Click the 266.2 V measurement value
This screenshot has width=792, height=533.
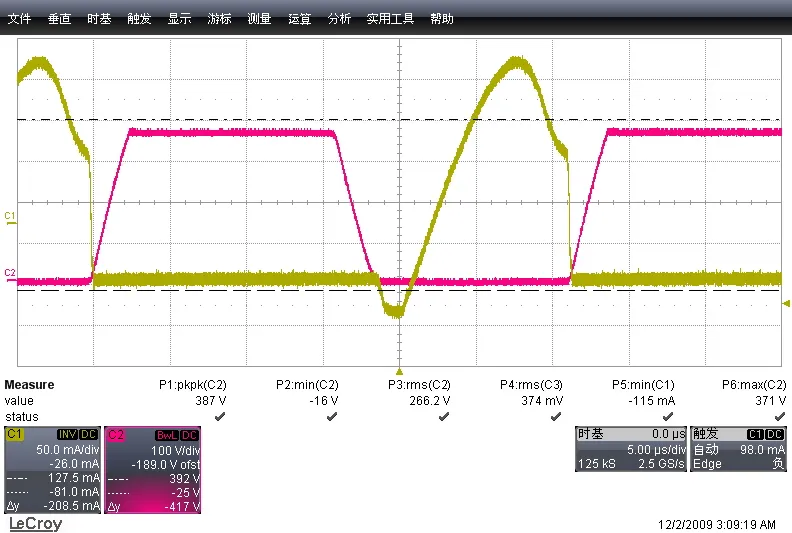click(x=430, y=401)
